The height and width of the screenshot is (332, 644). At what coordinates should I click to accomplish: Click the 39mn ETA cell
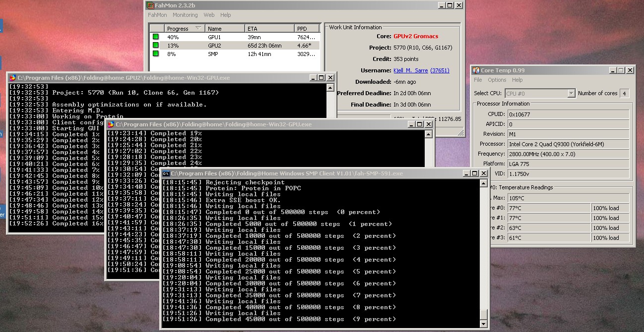(254, 37)
